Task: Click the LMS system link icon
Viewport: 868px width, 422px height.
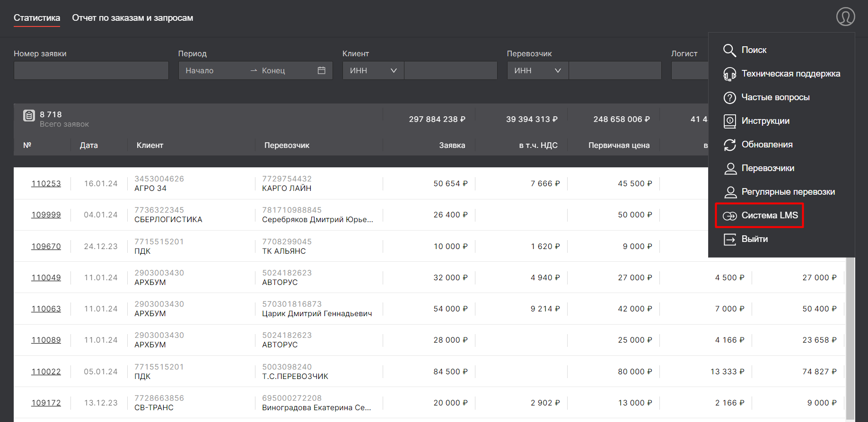Action: click(729, 215)
